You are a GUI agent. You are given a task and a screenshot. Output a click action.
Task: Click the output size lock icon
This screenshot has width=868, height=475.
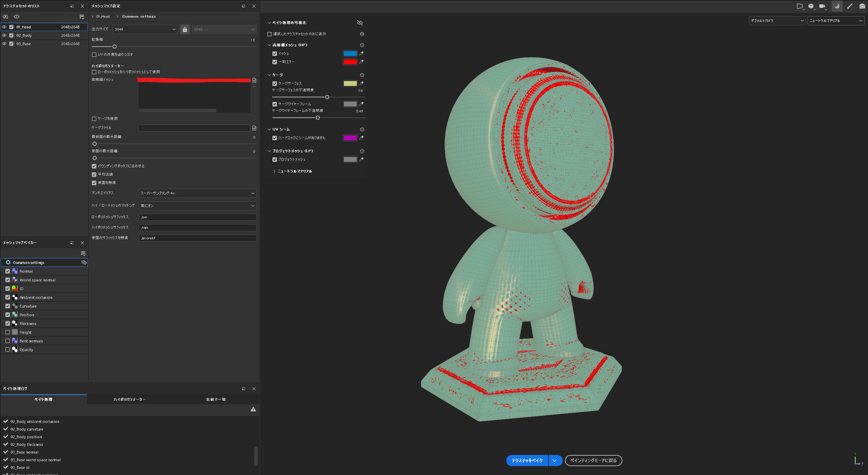click(x=184, y=29)
